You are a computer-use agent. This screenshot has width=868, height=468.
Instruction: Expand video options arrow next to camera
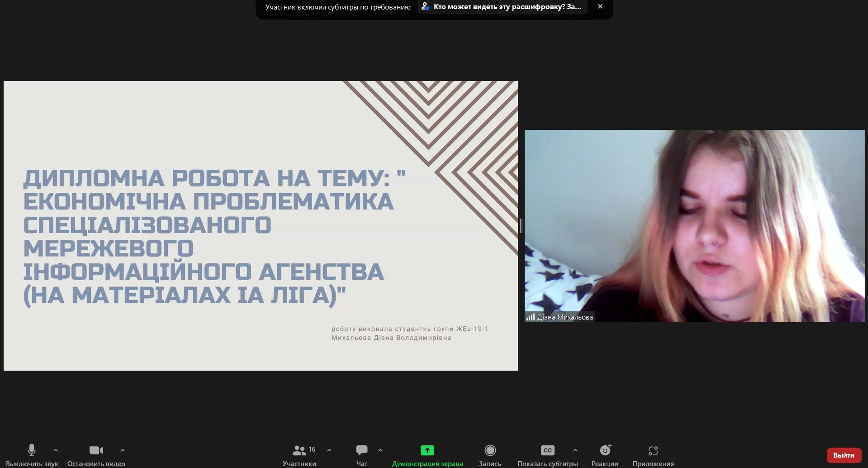123,450
